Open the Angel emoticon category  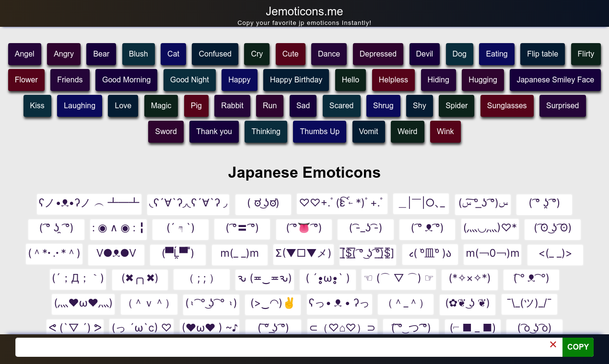click(x=24, y=54)
